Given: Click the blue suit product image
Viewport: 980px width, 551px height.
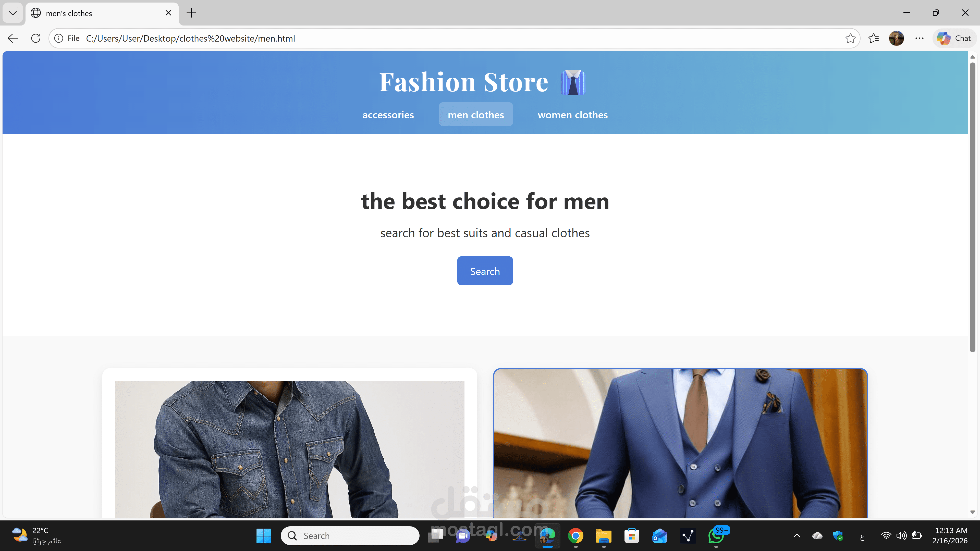Looking at the screenshot, I should [x=680, y=443].
